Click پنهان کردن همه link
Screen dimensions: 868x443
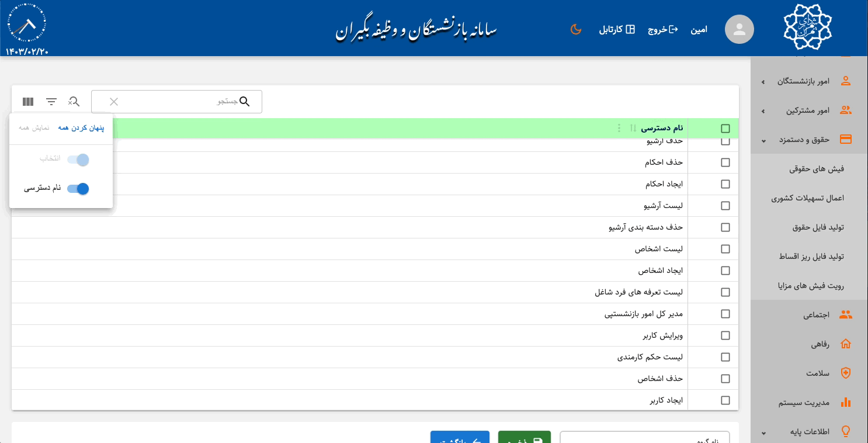[81, 128]
